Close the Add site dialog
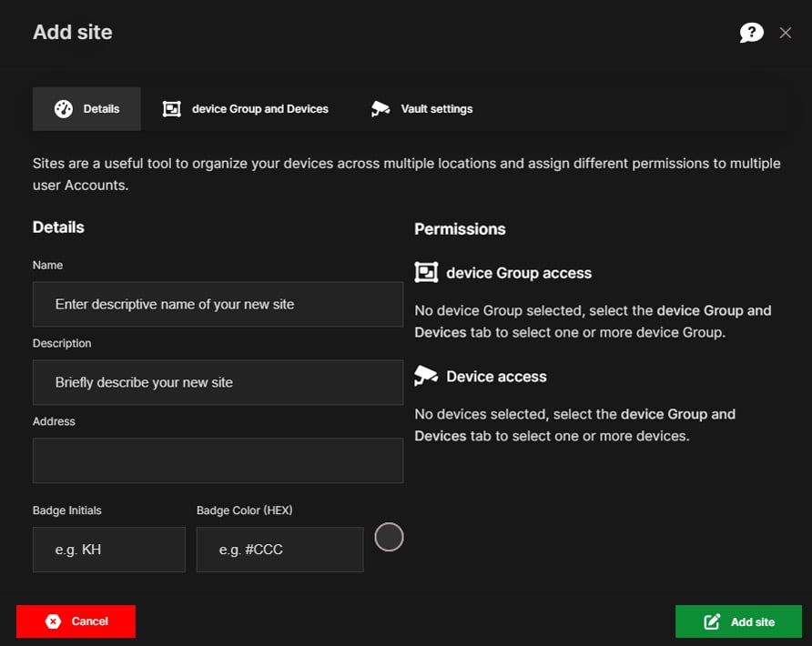The width and height of the screenshot is (812, 646). coord(786,32)
